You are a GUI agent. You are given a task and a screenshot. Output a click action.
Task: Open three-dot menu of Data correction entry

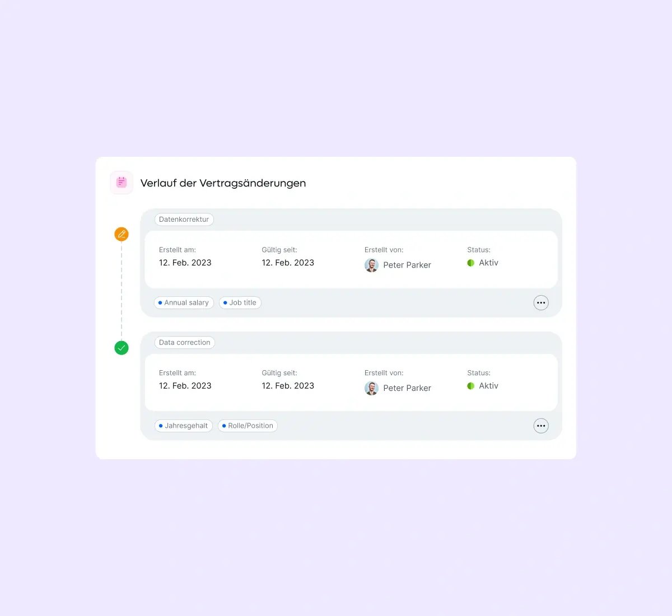coord(541,426)
